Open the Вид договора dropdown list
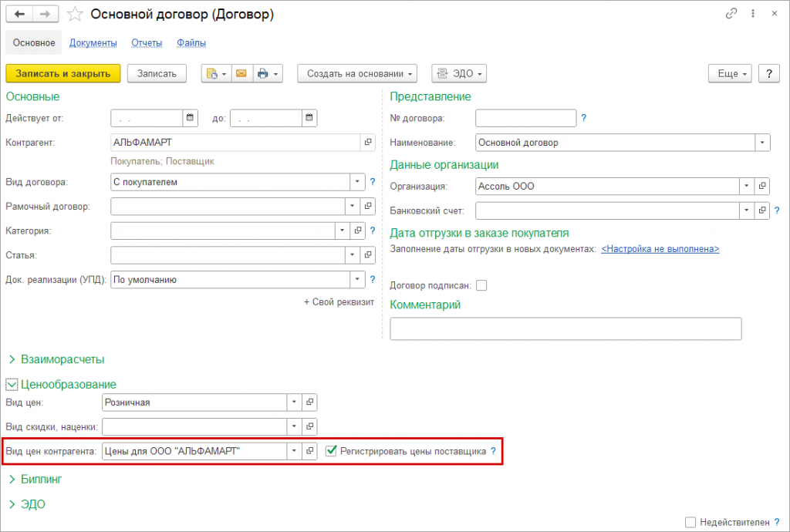This screenshot has height=532, width=790. click(357, 182)
